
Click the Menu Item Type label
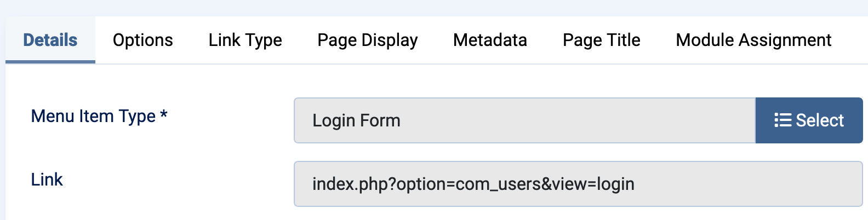(93, 116)
